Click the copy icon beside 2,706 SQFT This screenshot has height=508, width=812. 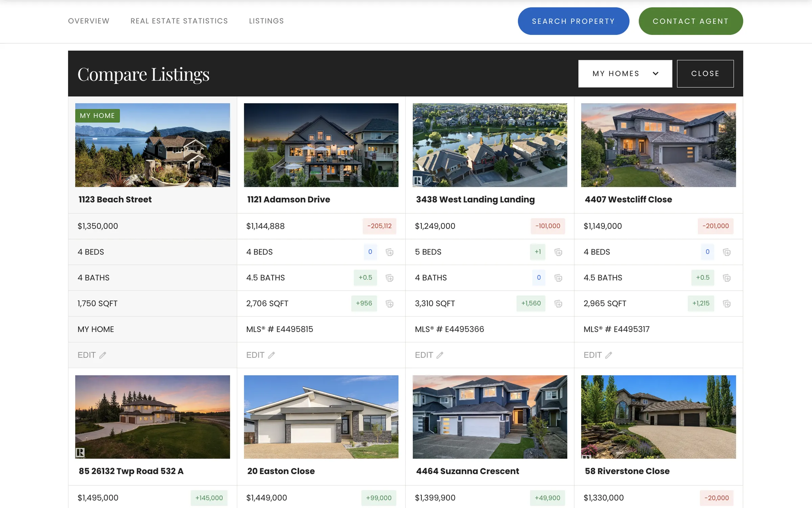(389, 303)
